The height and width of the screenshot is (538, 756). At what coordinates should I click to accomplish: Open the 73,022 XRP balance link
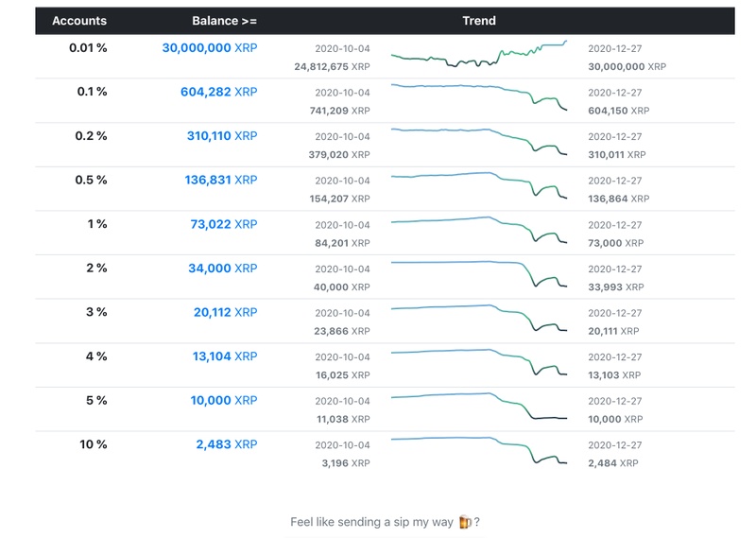[225, 224]
